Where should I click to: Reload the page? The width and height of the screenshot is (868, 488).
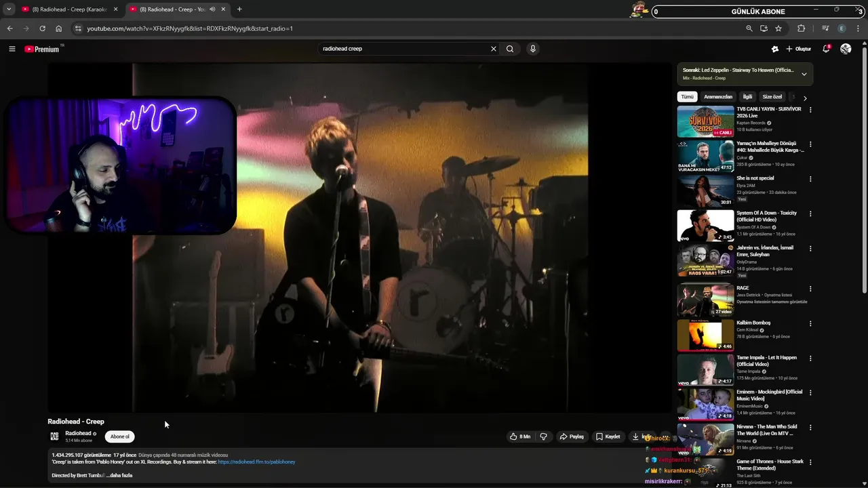click(42, 28)
